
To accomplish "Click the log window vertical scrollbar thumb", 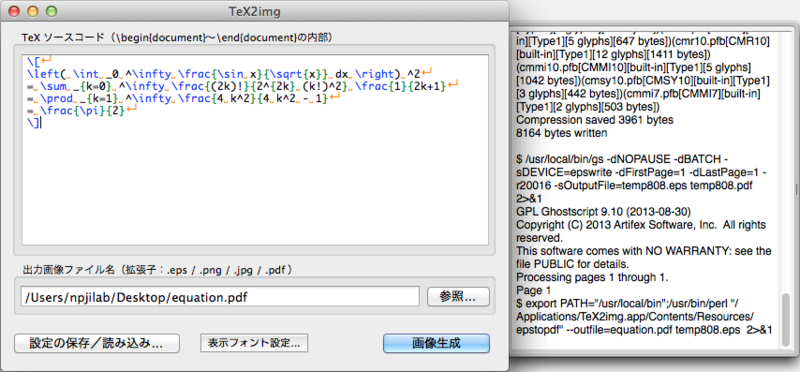I will point(785,320).
